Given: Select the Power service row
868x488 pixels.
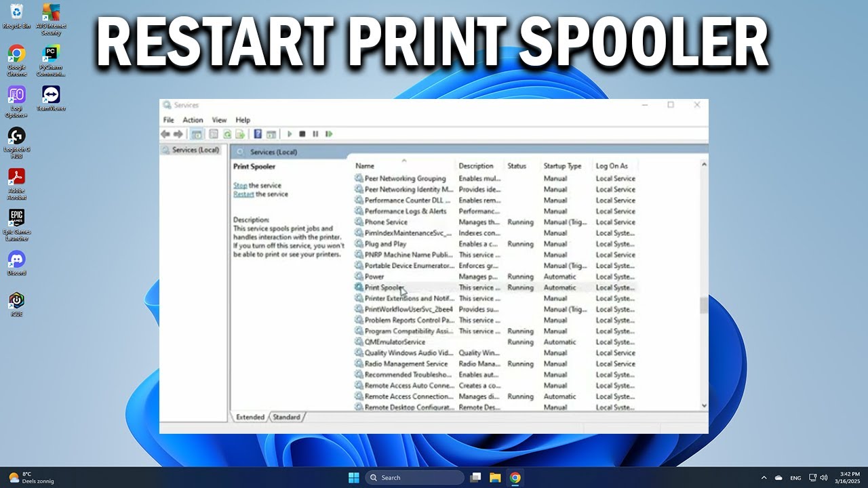Looking at the screenshot, I should [x=495, y=277].
